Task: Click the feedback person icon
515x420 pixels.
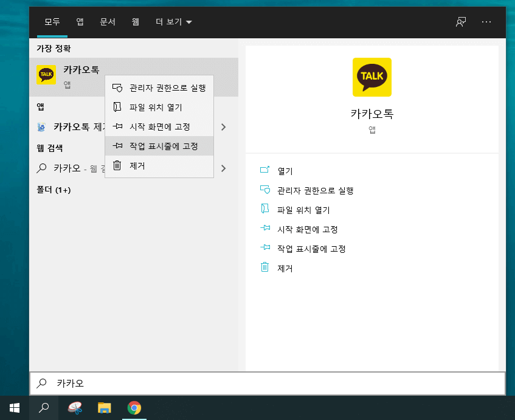Action: coord(461,22)
